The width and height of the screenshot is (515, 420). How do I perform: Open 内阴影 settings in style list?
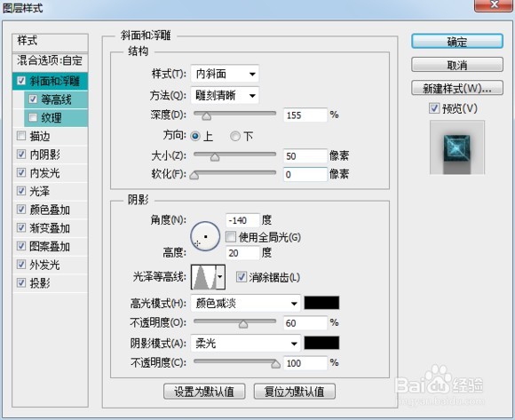[x=44, y=155]
